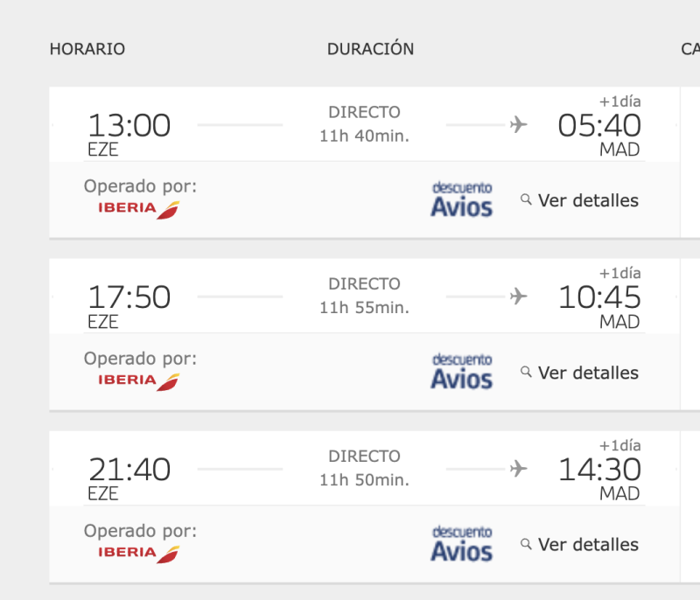The height and width of the screenshot is (600, 700).
Task: Click the 10:45 MAD arrival time
Action: coord(599,298)
